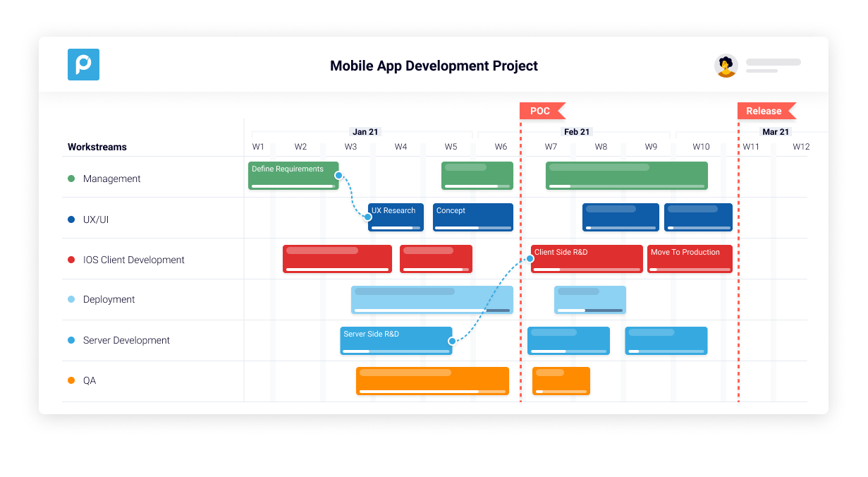
Task: Open the long light blue Deployment bar in January
Action: pos(432,300)
